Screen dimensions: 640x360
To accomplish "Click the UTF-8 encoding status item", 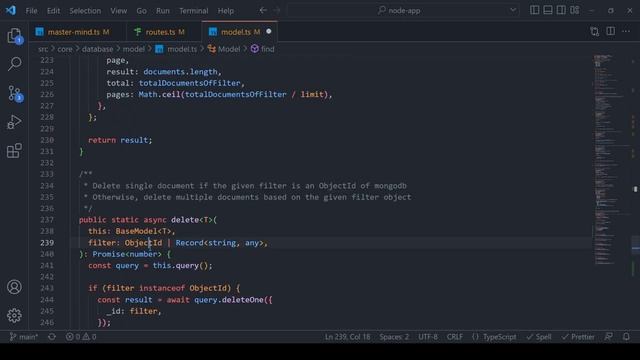I will [428, 337].
